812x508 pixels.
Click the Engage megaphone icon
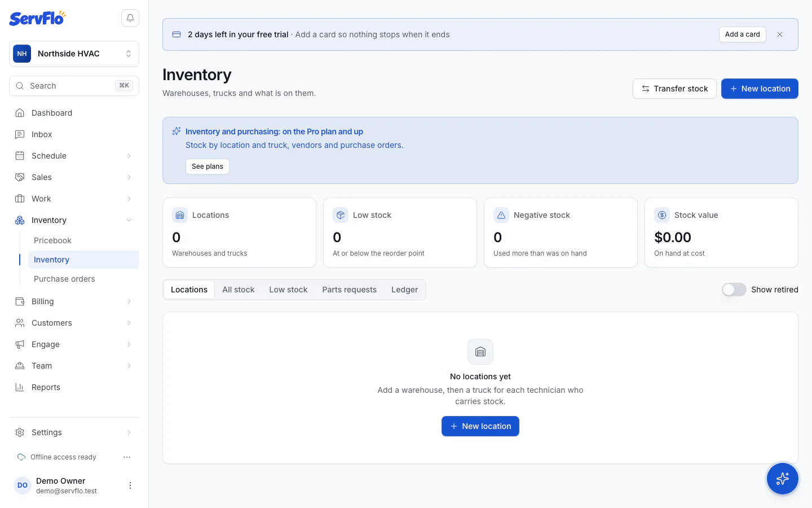(x=20, y=344)
